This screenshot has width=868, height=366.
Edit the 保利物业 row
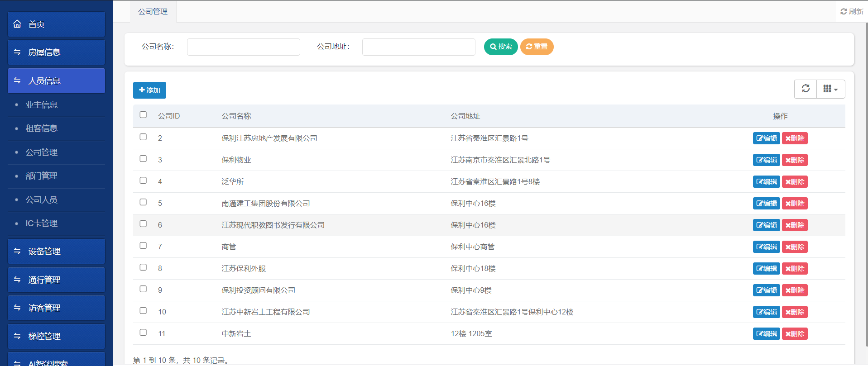[x=766, y=160]
